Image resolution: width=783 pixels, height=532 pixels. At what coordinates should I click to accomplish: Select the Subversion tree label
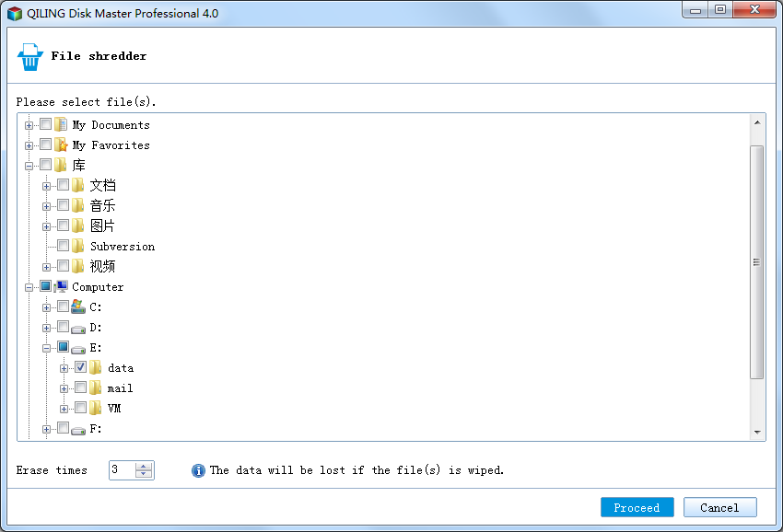pos(123,247)
